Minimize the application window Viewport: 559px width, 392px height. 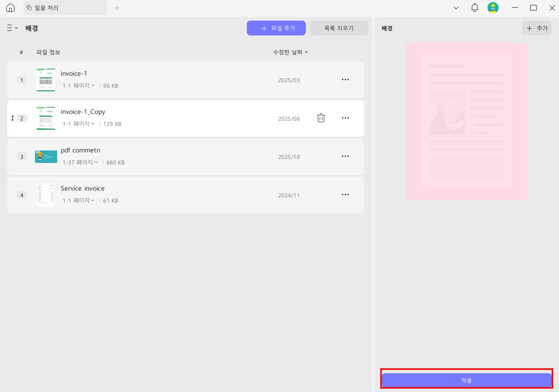(515, 8)
